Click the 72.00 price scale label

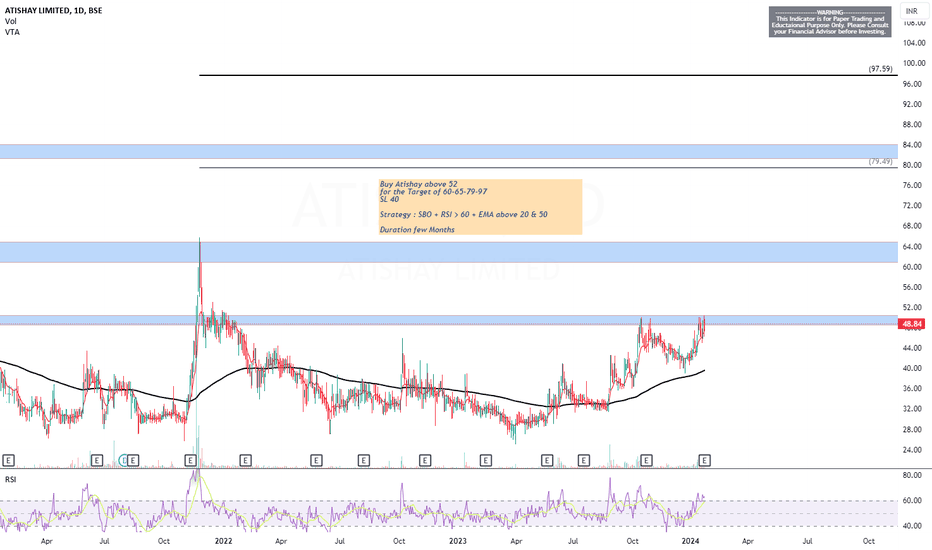tap(914, 206)
